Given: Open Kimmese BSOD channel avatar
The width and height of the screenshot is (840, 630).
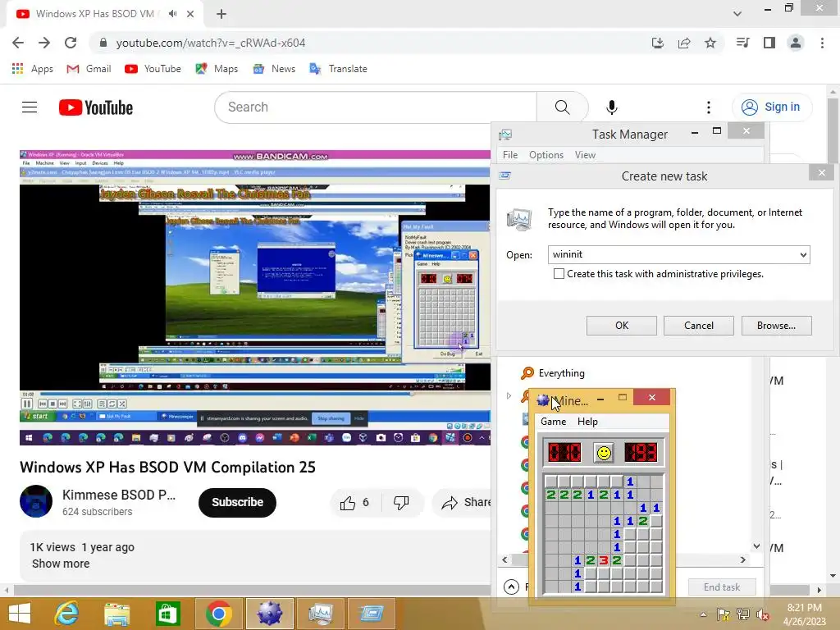Looking at the screenshot, I should pos(36,501).
